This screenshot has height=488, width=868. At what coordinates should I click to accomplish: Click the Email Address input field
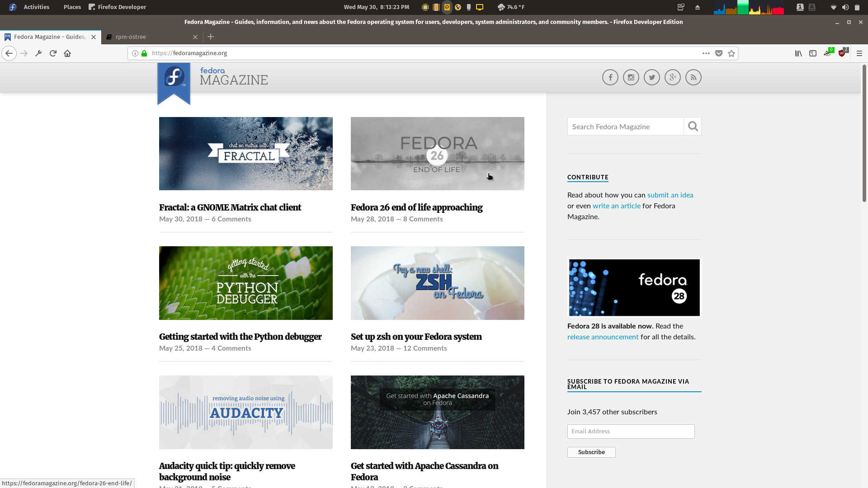[x=631, y=432]
